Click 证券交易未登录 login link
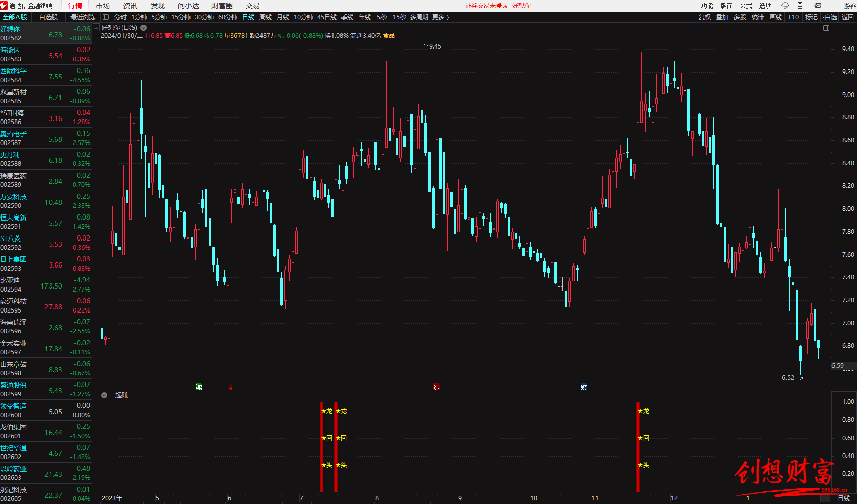Image resolution: width=857 pixels, height=504 pixels. pyautogui.click(x=486, y=6)
